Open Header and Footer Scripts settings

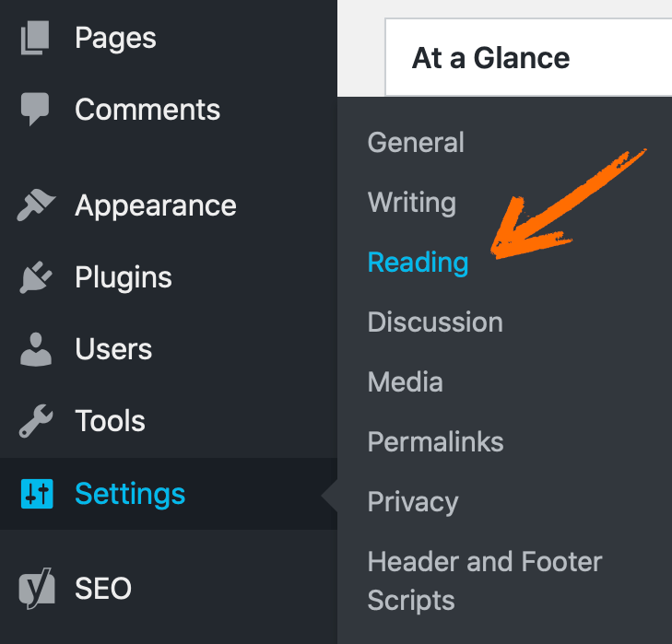click(x=485, y=580)
